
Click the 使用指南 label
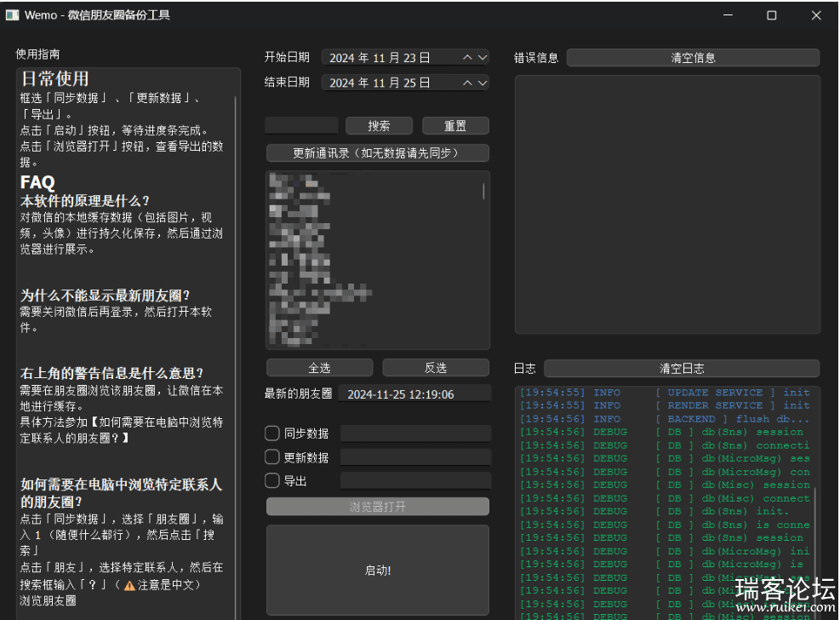[37, 55]
